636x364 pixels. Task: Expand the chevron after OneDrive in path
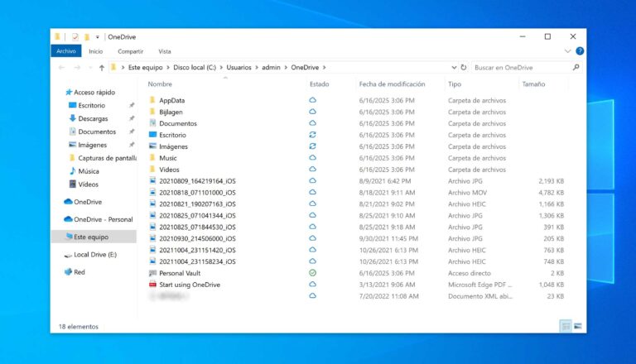[324, 67]
